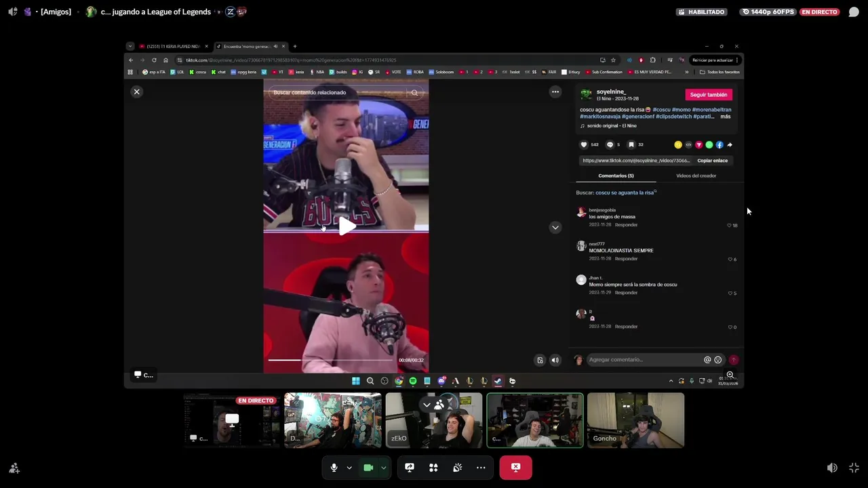Reload the page in the browser
Screen dimensions: 868x488
tap(154, 60)
